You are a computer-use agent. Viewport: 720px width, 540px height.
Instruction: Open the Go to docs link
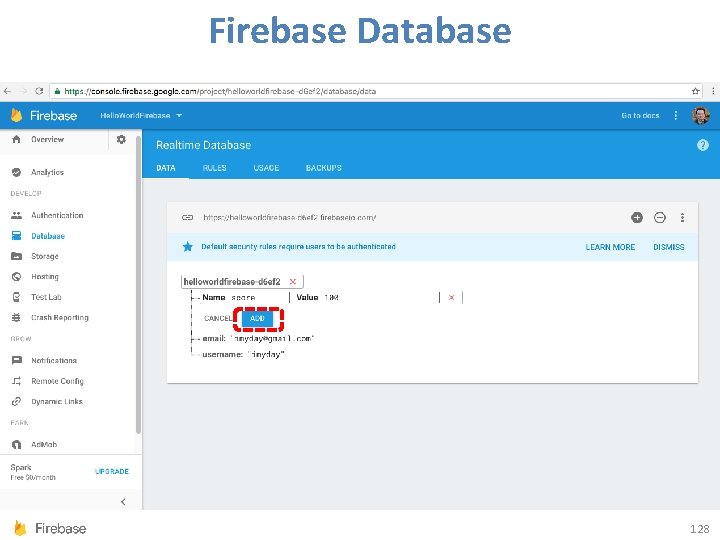[x=640, y=116]
